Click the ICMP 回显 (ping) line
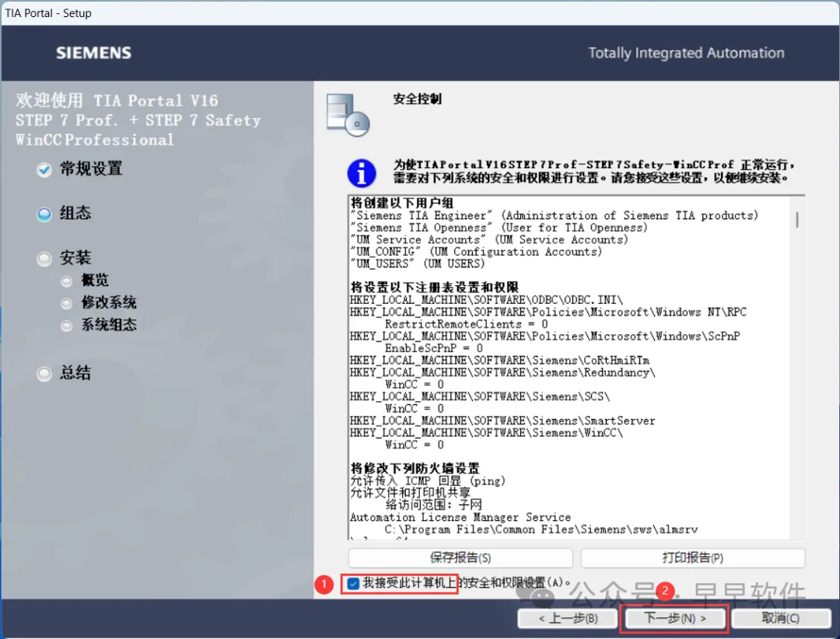This screenshot has width=840, height=639. (x=428, y=481)
